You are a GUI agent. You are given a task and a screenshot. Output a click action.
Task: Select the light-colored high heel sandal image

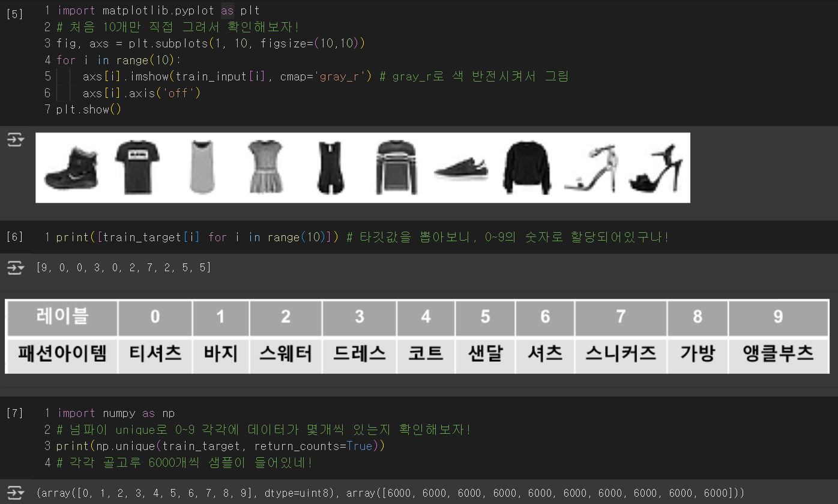coord(591,168)
